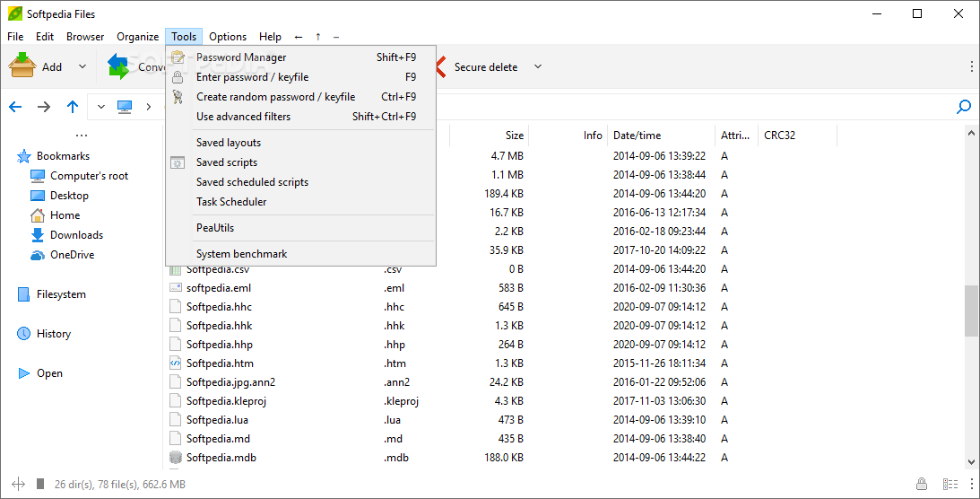Viewport: 980px width, 499px height.
Task: Click the computer icon in address bar
Action: [x=125, y=107]
